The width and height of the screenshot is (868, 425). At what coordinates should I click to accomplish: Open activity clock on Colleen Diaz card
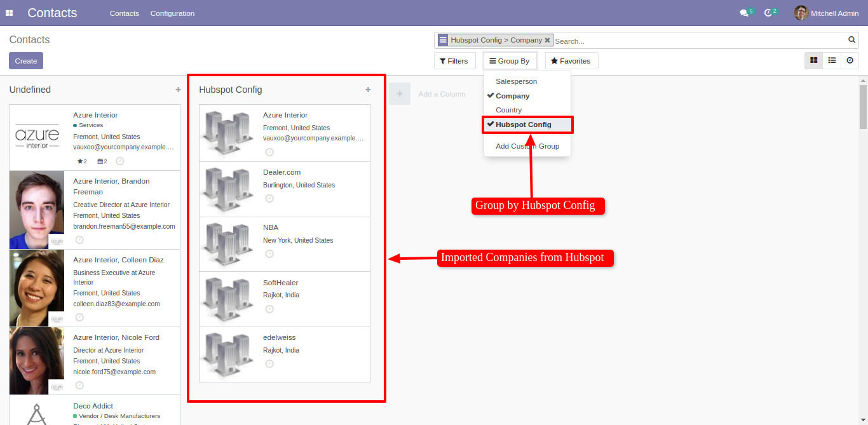pos(79,317)
